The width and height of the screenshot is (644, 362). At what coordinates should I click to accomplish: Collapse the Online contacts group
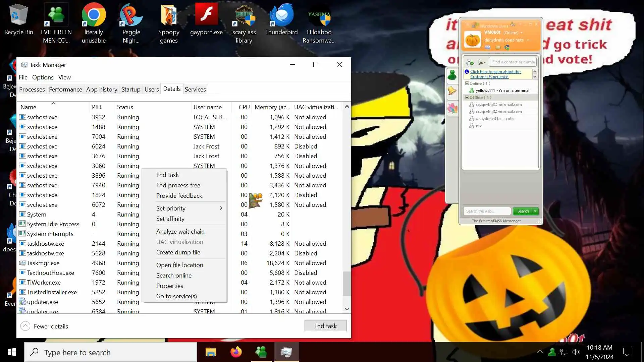click(467, 83)
